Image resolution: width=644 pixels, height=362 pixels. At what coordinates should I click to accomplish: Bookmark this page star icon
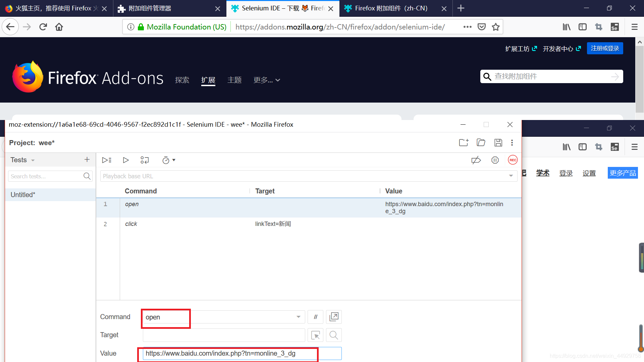[x=496, y=27]
